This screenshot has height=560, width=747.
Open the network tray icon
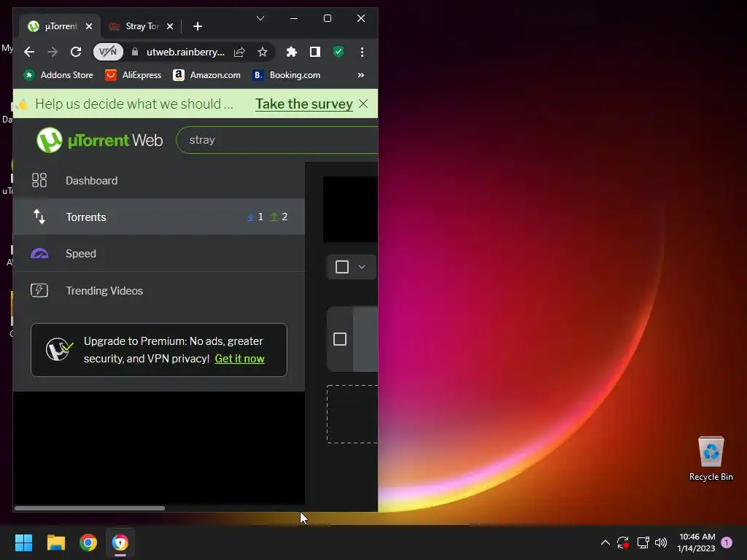[643, 542]
